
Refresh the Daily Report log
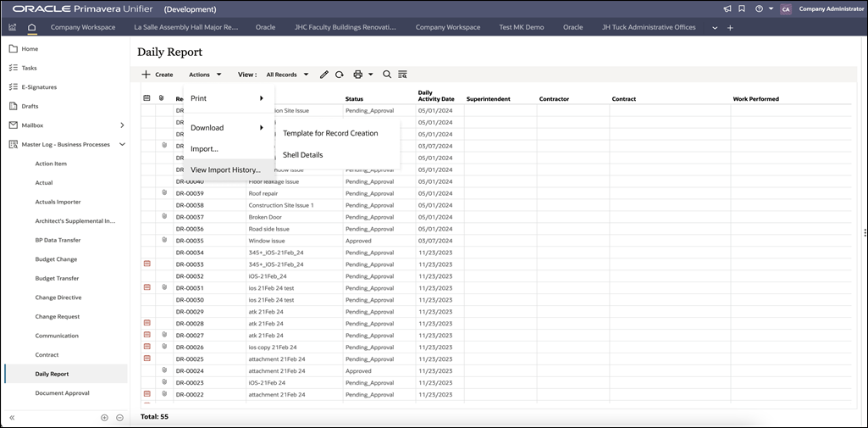340,75
